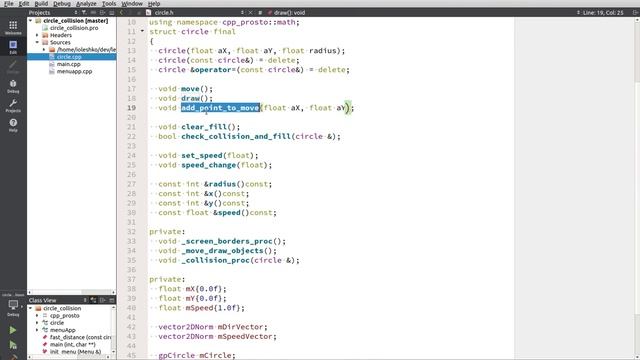
Task: Select main (int, char **) in Class View
Action: coord(73,344)
